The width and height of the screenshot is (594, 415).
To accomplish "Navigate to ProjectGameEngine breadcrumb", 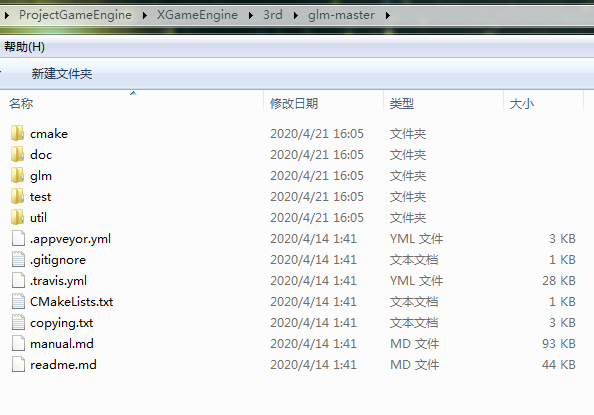I will click(x=75, y=15).
